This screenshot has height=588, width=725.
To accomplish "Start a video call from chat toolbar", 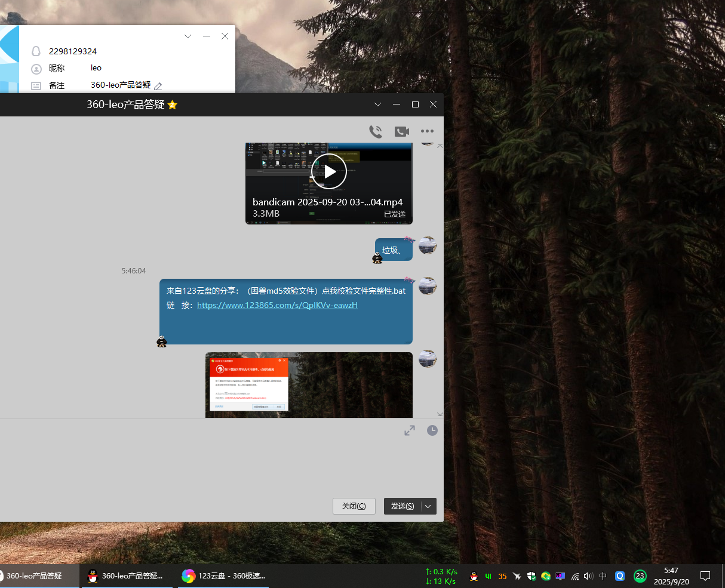I will 402,132.
